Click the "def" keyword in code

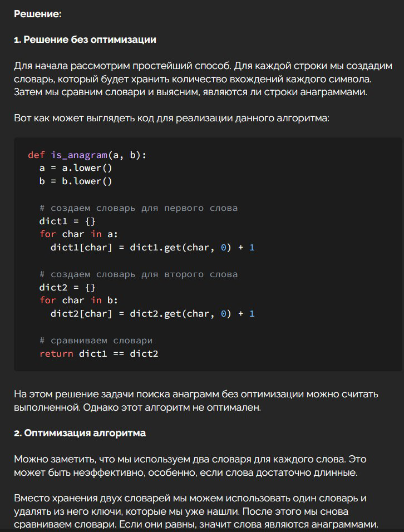tap(36, 155)
